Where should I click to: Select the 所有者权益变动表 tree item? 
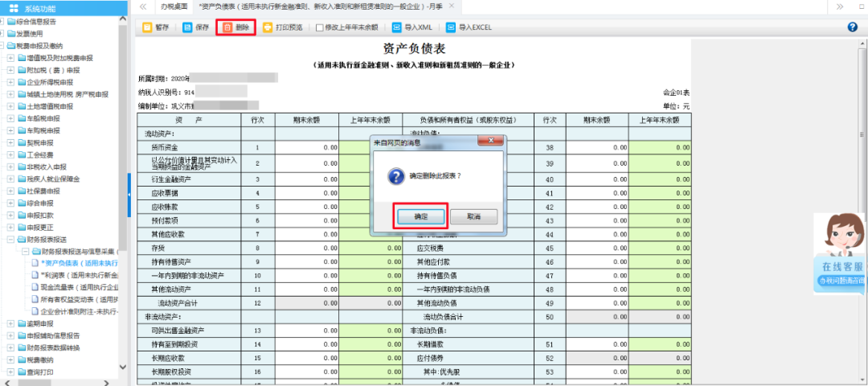(79, 299)
